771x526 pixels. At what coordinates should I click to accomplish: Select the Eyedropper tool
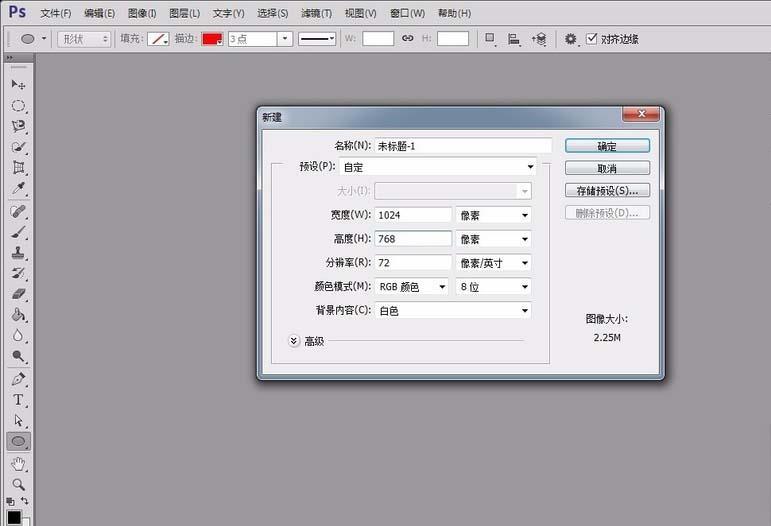18,188
